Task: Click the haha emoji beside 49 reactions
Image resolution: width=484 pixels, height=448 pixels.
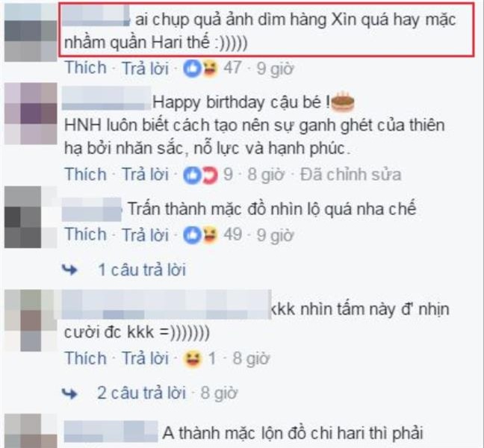Action: [x=209, y=235]
